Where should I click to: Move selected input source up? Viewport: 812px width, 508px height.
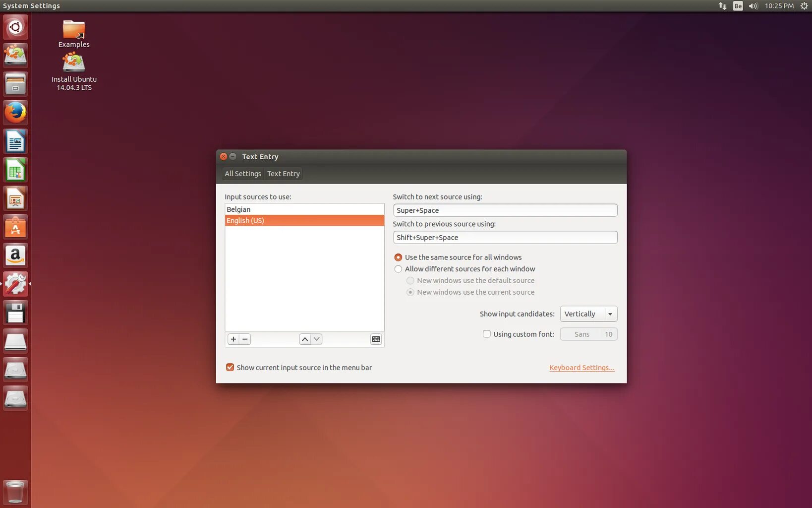tap(305, 339)
